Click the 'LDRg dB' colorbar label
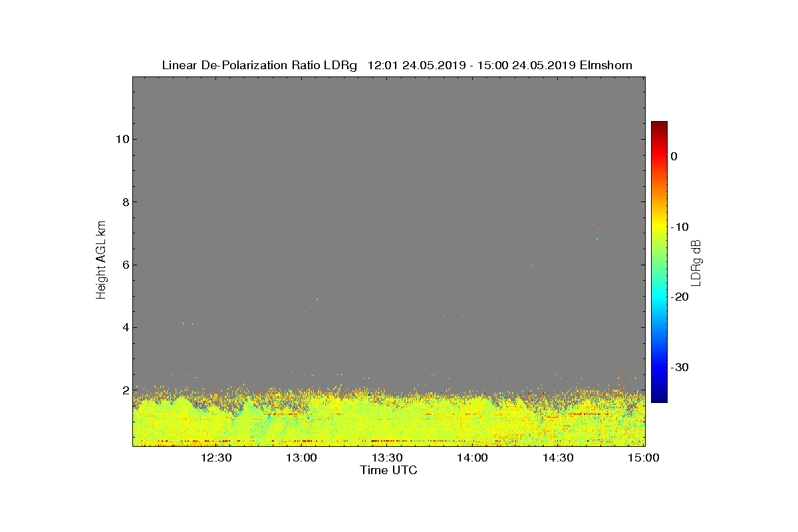Image resolution: width=798 pixels, height=532 pixels. pyautogui.click(x=696, y=262)
